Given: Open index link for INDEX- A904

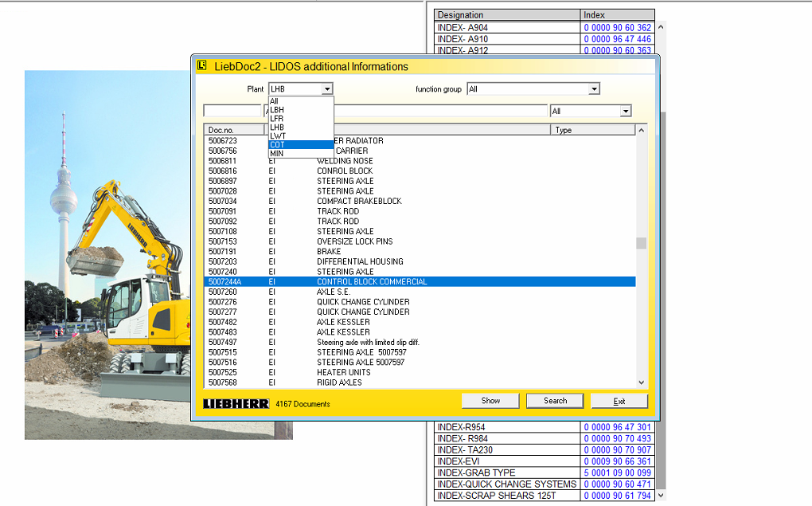Looking at the screenshot, I should (x=617, y=27).
